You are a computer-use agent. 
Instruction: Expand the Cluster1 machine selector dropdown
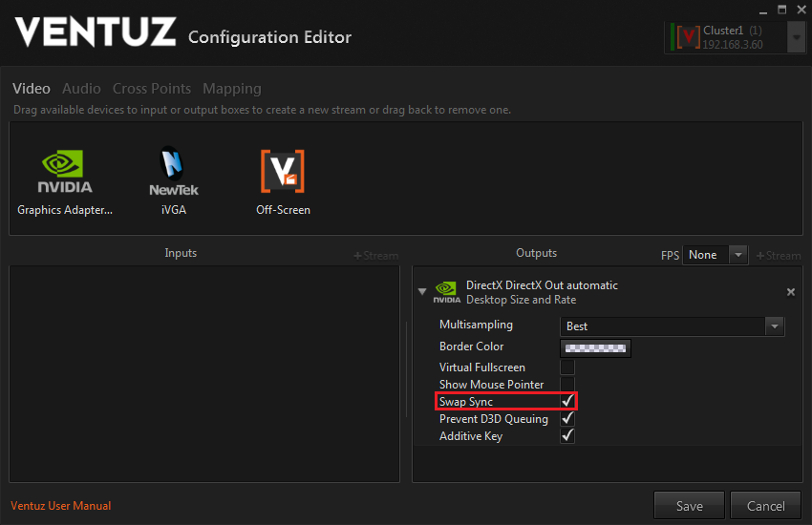coord(797,37)
